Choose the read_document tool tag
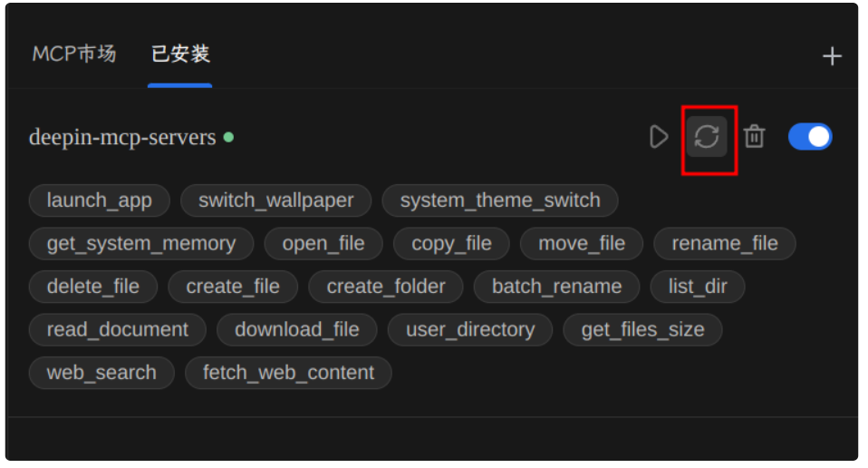Image resolution: width=868 pixels, height=468 pixels. coord(118,330)
